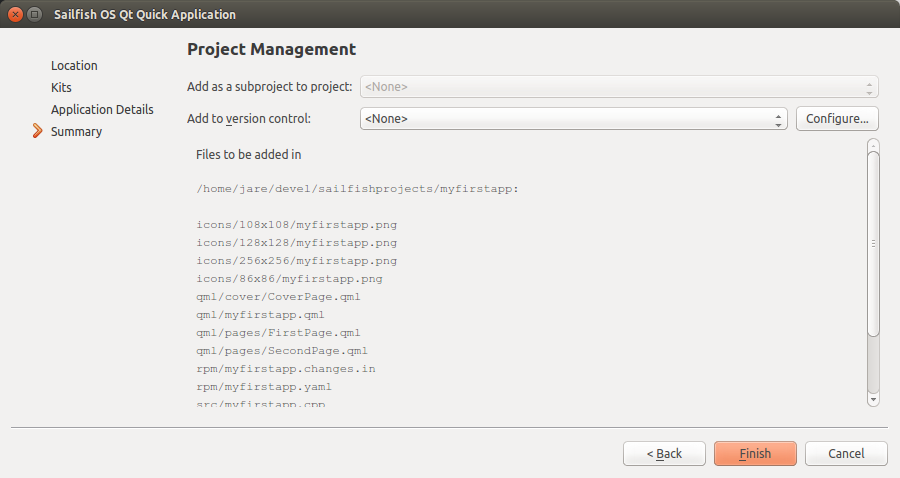Click version control combo arrow indicator
900x478 pixels.
[x=779, y=119]
